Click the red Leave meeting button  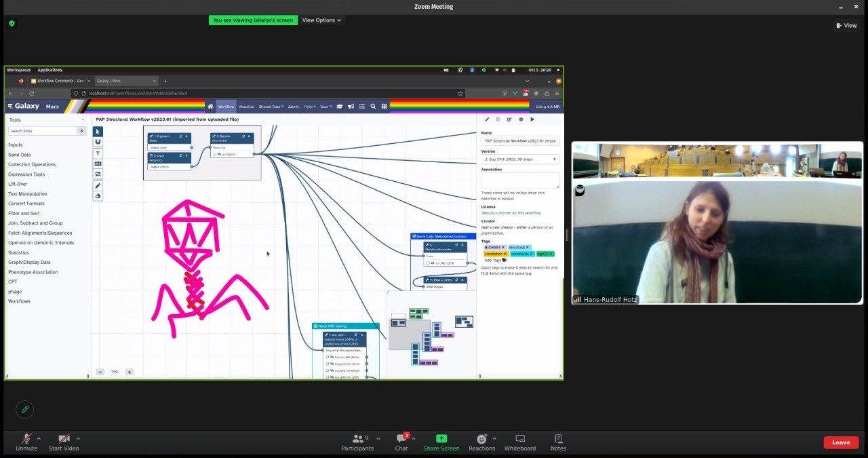841,442
